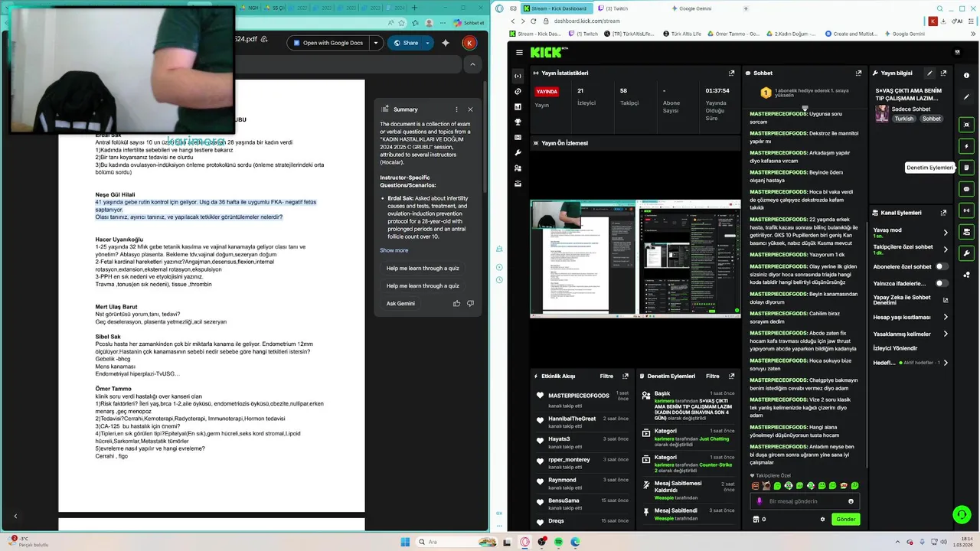Pop out the Denetim Eylemleri panel
The height and width of the screenshot is (551, 980).
tap(731, 377)
